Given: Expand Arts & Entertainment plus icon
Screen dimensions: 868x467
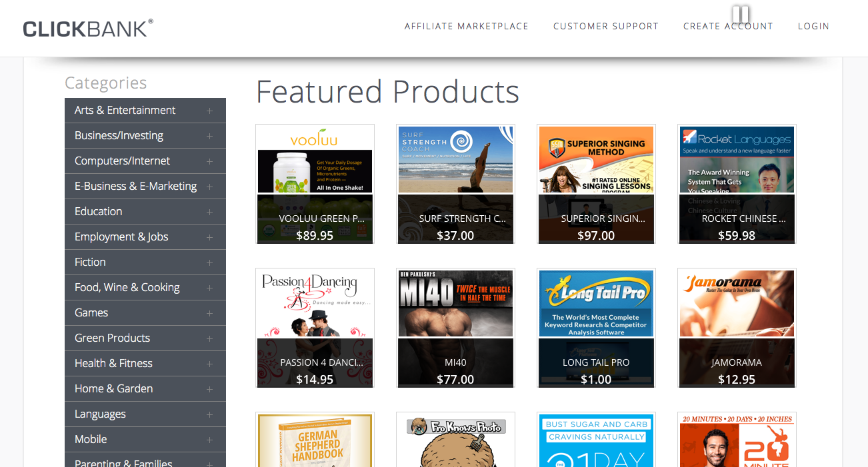Looking at the screenshot, I should pyautogui.click(x=209, y=111).
